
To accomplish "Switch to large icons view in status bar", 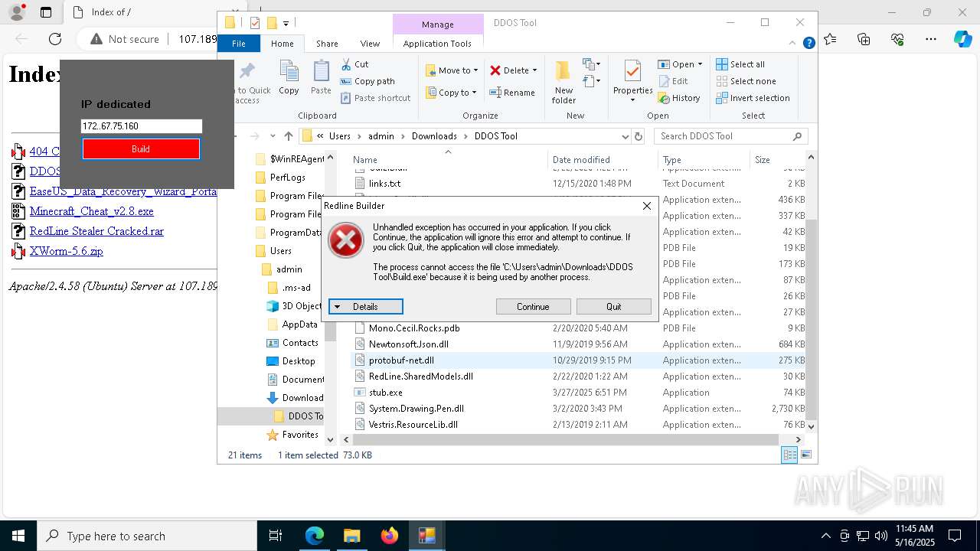I will [x=805, y=455].
